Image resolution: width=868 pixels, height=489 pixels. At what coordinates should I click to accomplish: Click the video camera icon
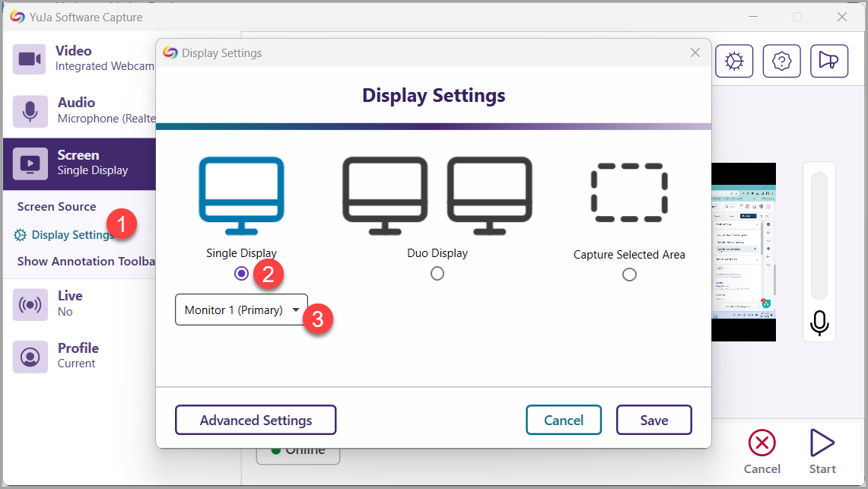[x=30, y=59]
